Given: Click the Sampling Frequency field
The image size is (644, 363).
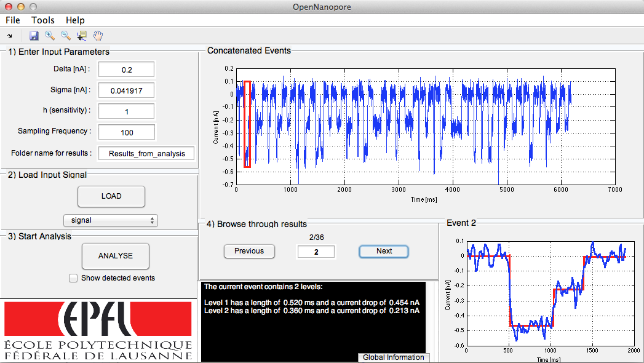Looking at the screenshot, I should pyautogui.click(x=127, y=132).
